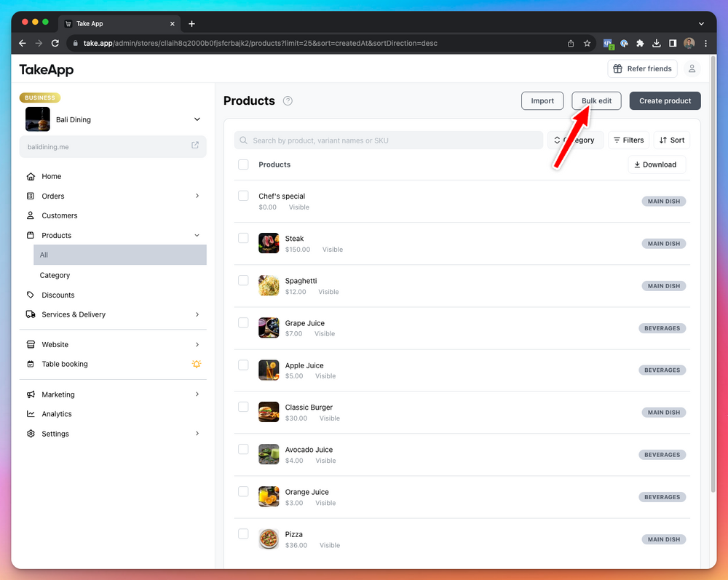The image size is (728, 580).
Task: Bookmark this page with the star icon
Action: [587, 43]
